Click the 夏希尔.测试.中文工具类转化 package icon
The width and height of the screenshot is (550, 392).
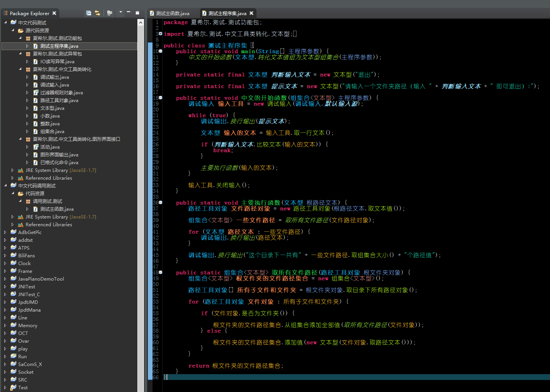[x=28, y=69]
